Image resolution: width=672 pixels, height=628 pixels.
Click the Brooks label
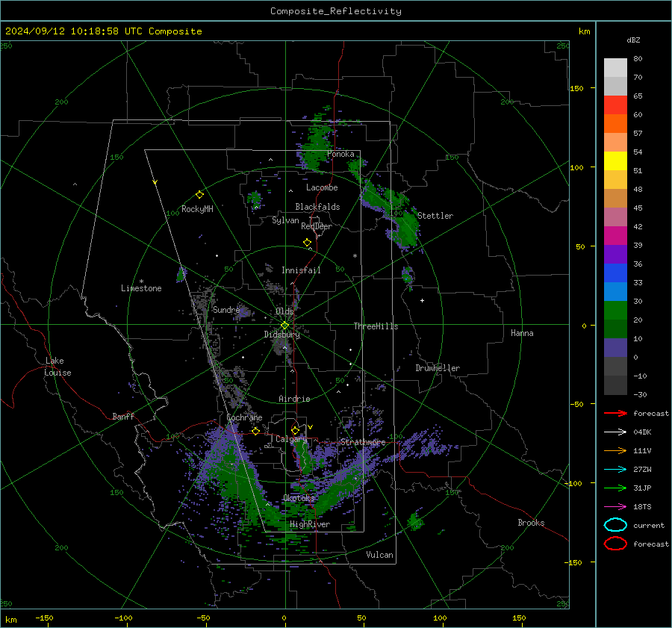(531, 523)
